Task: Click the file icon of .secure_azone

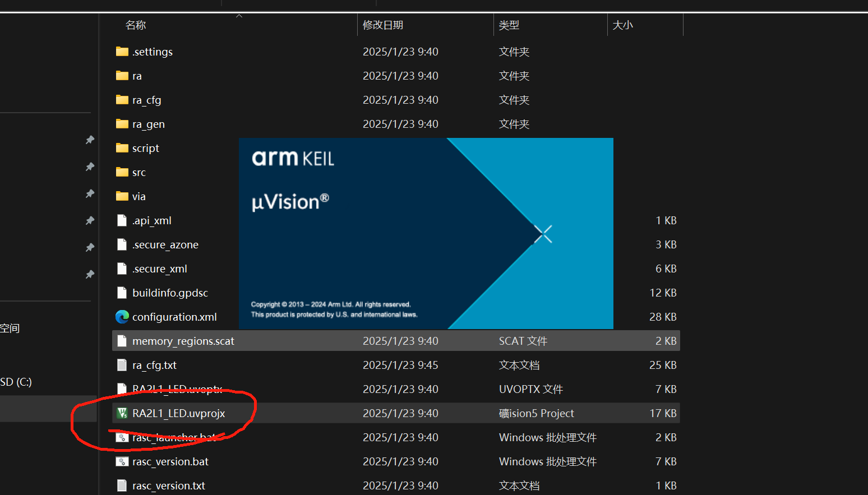Action: pos(122,244)
